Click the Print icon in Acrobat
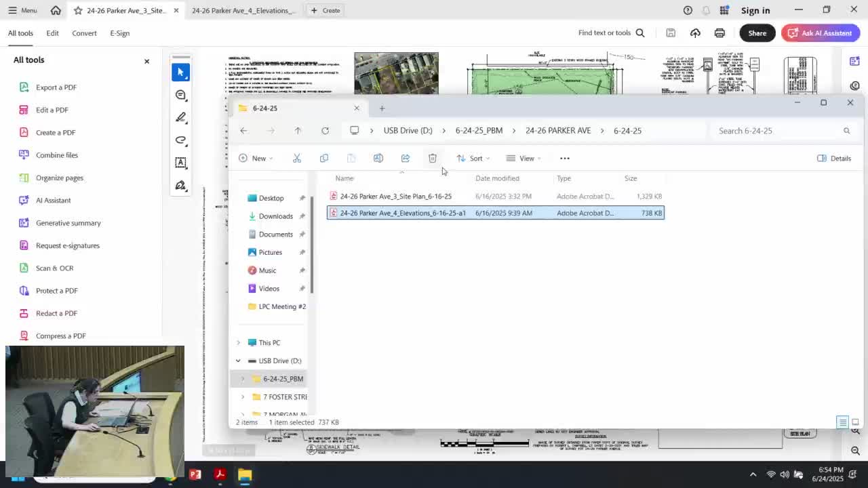The height and width of the screenshot is (488, 868). [x=719, y=33]
